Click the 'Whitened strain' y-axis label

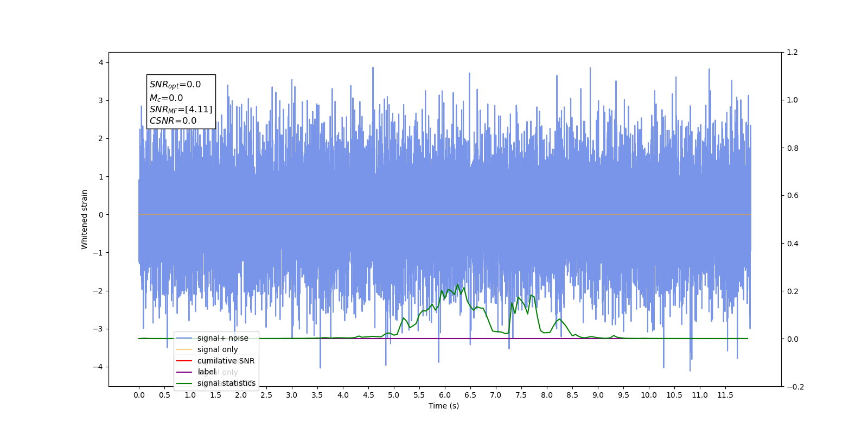click(84, 219)
